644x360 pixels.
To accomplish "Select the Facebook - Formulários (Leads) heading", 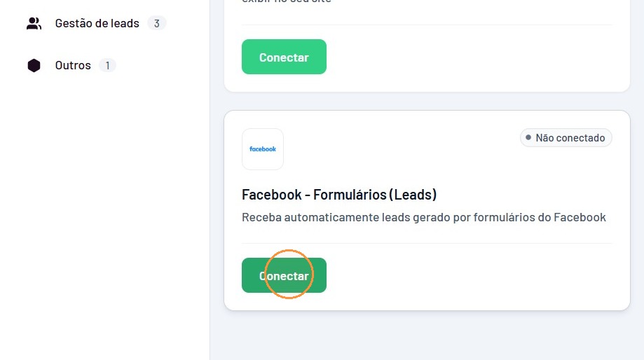I will point(339,195).
